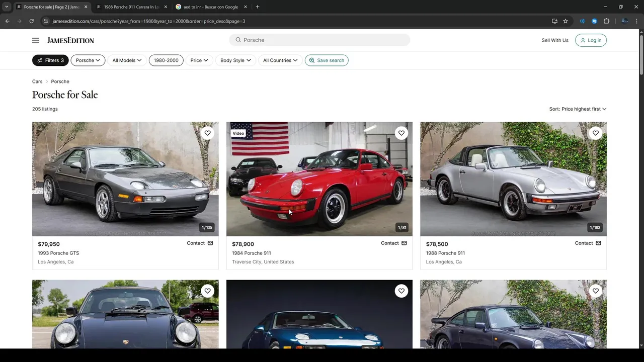Expand the All Models dropdown
Screen dimensions: 644x362
(x=127, y=60)
